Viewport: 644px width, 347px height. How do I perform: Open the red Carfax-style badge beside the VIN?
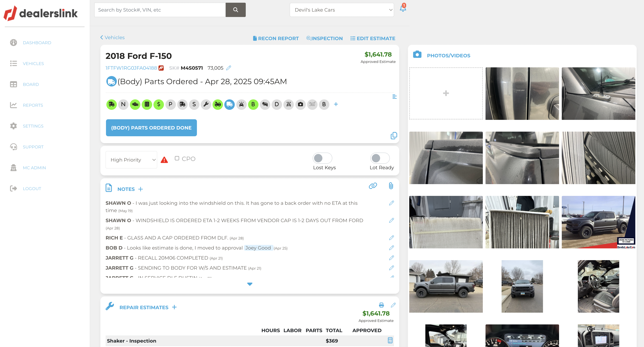pyautogui.click(x=161, y=68)
